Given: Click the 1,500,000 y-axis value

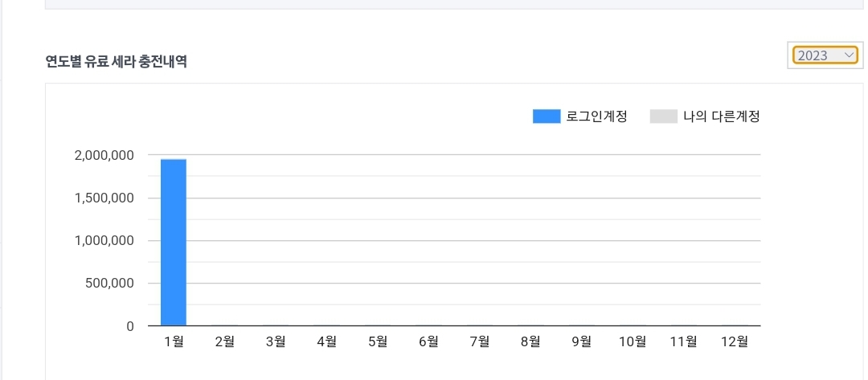Looking at the screenshot, I should [x=104, y=198].
